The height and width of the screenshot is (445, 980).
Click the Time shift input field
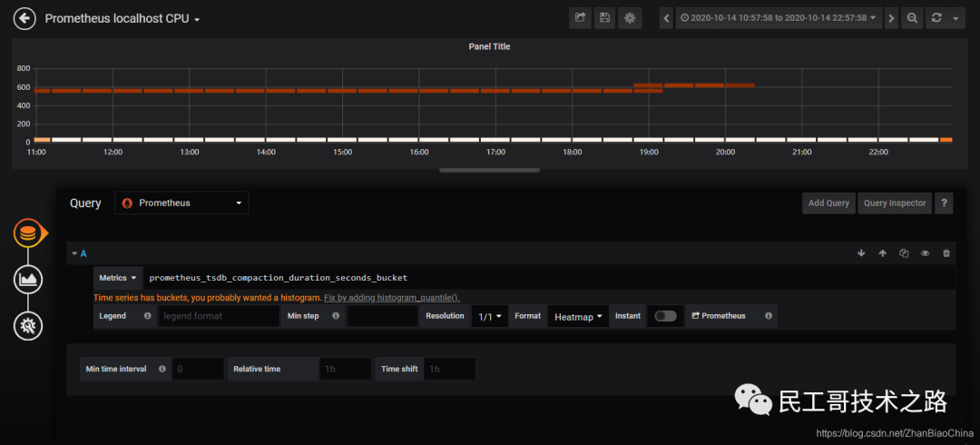[449, 369]
